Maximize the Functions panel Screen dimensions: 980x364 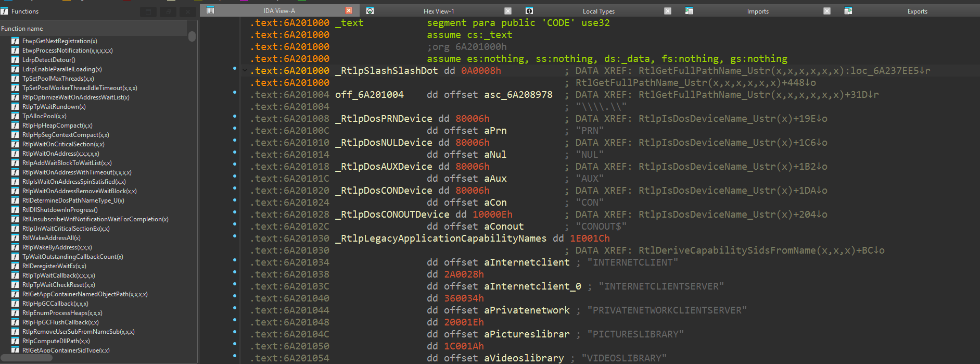(x=148, y=11)
